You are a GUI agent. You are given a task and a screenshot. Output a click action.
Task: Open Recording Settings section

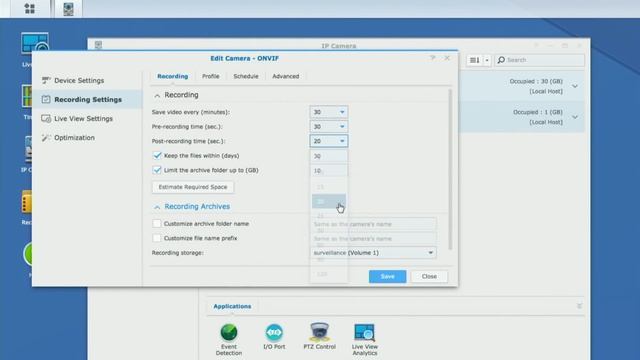click(87, 99)
